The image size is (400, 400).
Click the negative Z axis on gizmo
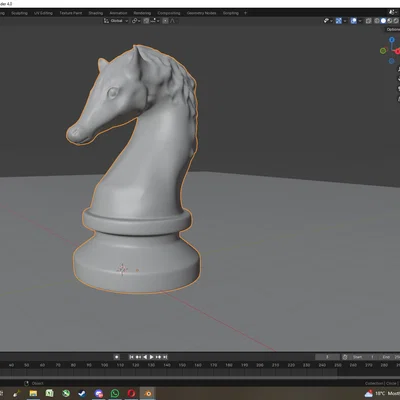[x=391, y=61]
